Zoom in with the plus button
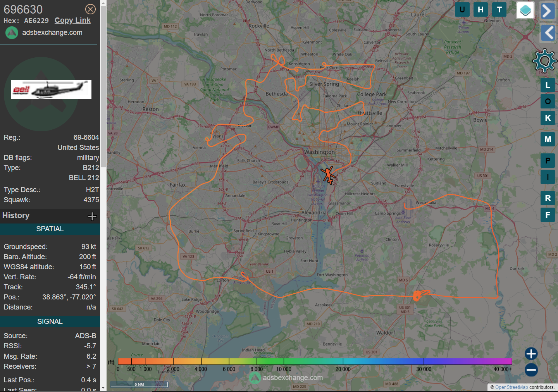 (531, 354)
